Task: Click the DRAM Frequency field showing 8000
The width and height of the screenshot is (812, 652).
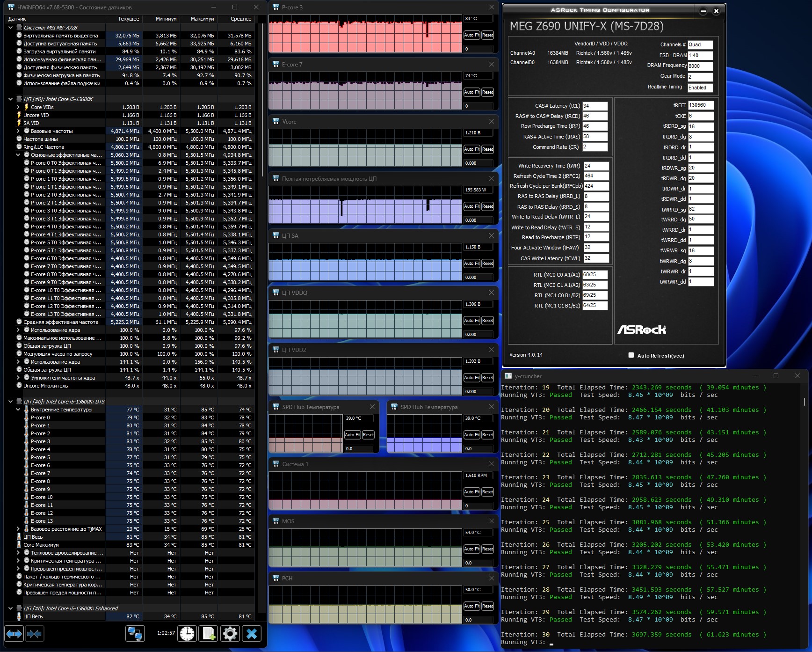Action: click(700, 66)
